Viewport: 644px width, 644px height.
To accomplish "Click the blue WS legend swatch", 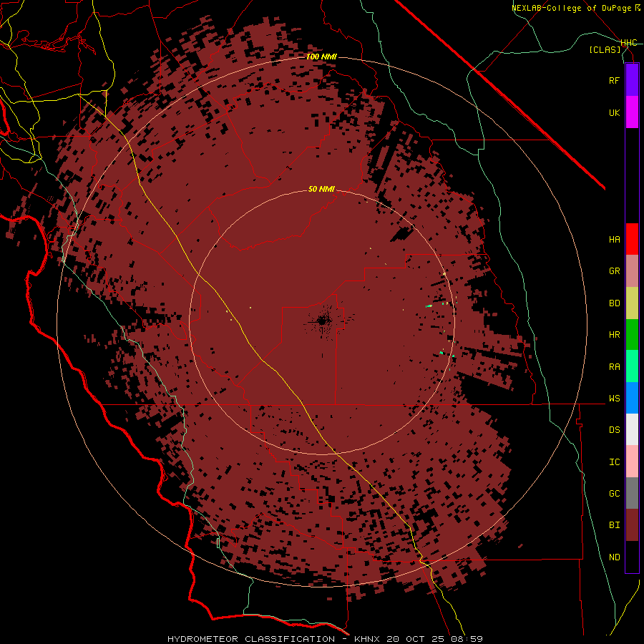I will pos(632,398).
